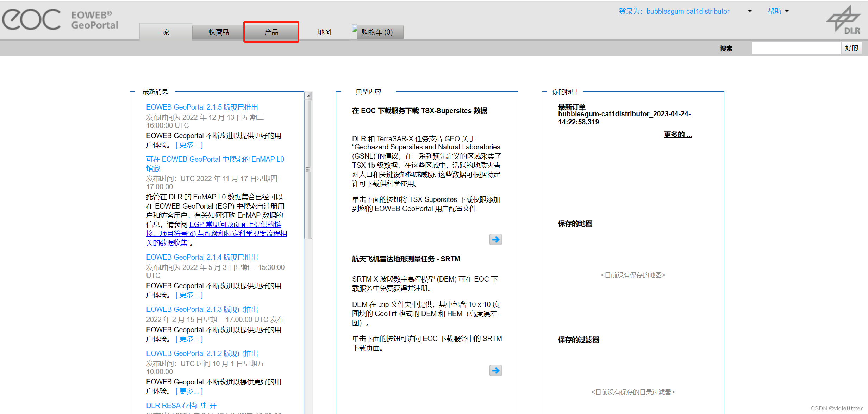Click the TSX-Supersites blue arrow button
The image size is (868, 414).
pos(495,240)
